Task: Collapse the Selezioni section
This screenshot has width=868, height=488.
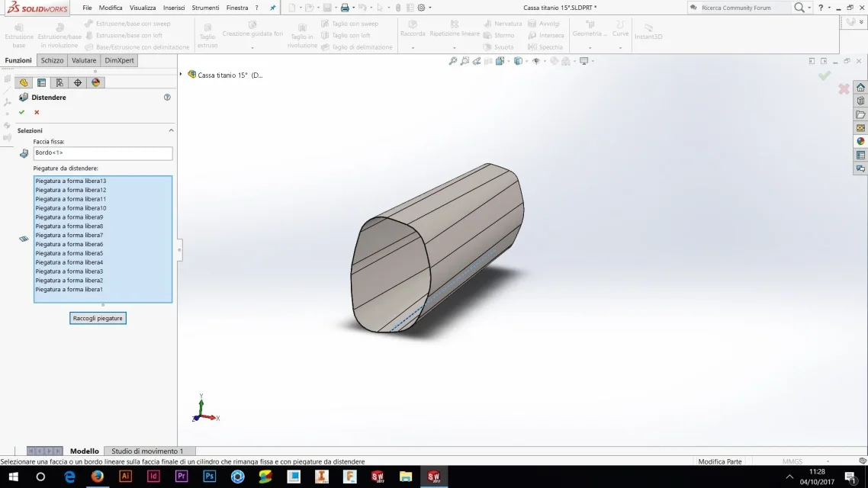Action: click(x=171, y=130)
